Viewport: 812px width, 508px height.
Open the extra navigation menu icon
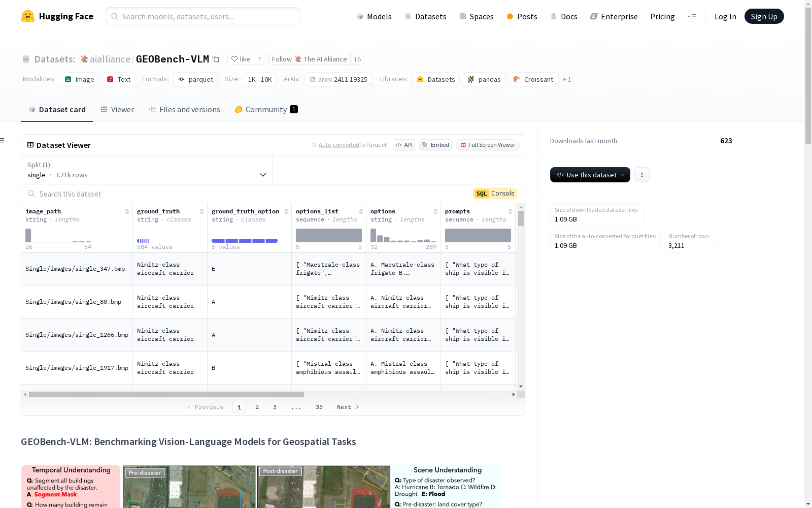692,16
